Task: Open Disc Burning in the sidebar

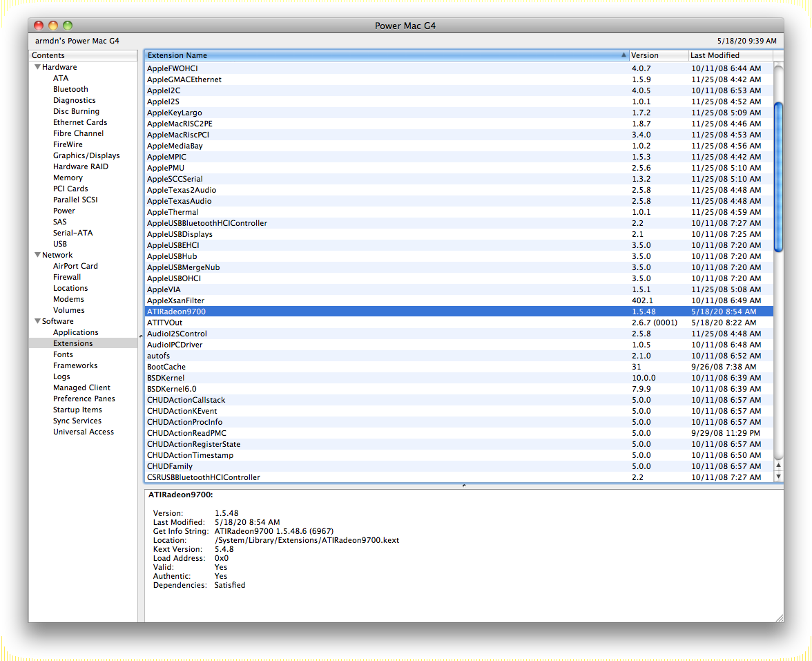Action: (76, 111)
